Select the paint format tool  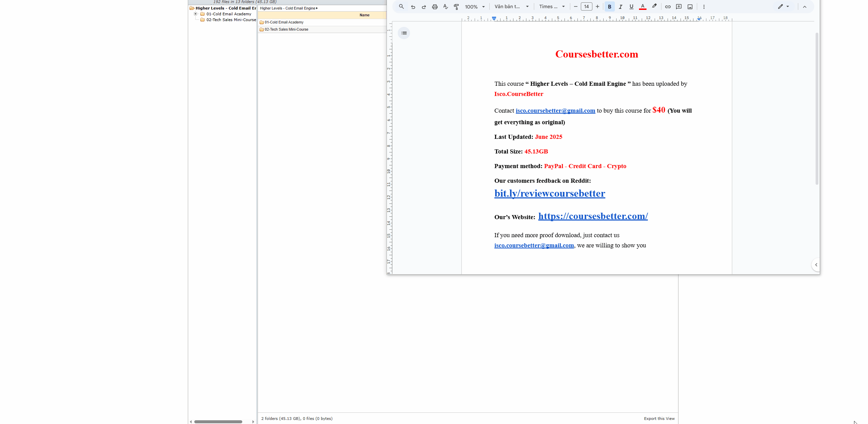pos(456,7)
